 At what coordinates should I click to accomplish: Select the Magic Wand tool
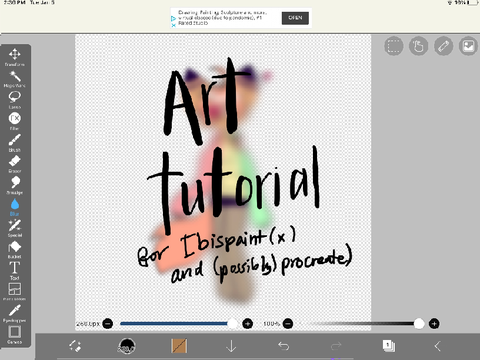click(x=15, y=79)
